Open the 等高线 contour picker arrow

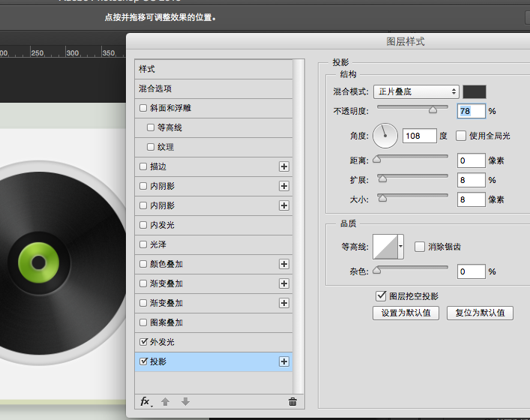click(x=400, y=247)
